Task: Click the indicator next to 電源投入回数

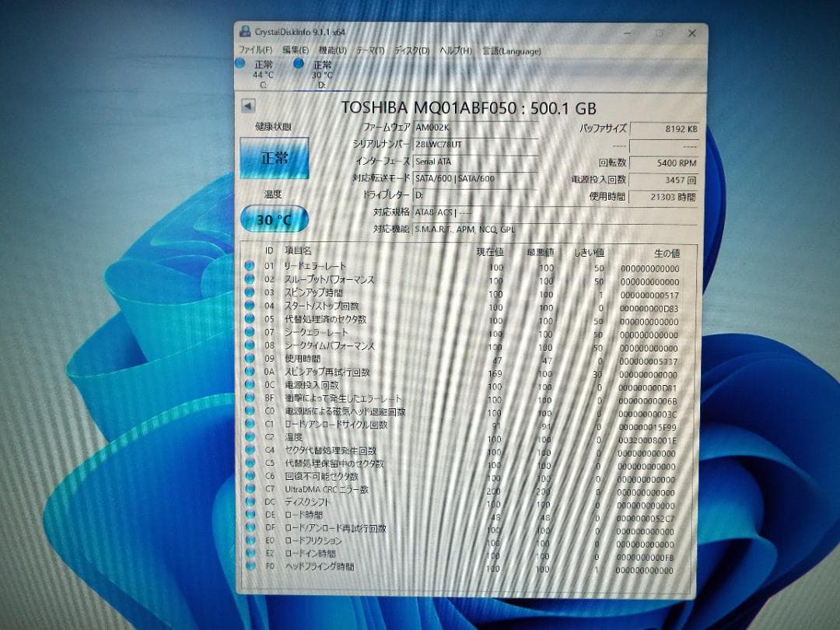Action: click(x=250, y=386)
